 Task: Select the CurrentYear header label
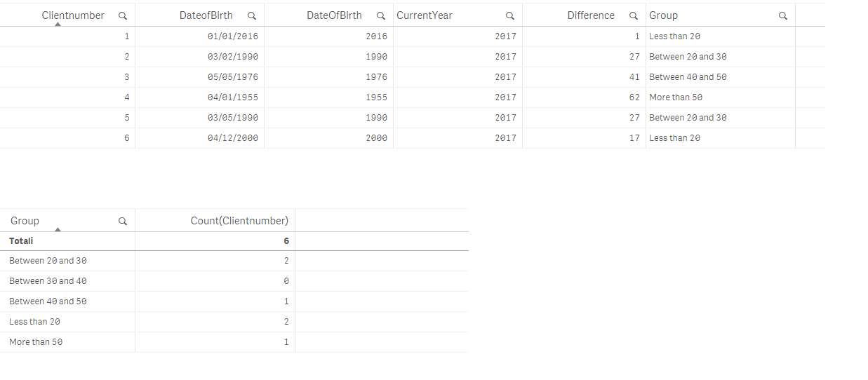click(x=424, y=15)
